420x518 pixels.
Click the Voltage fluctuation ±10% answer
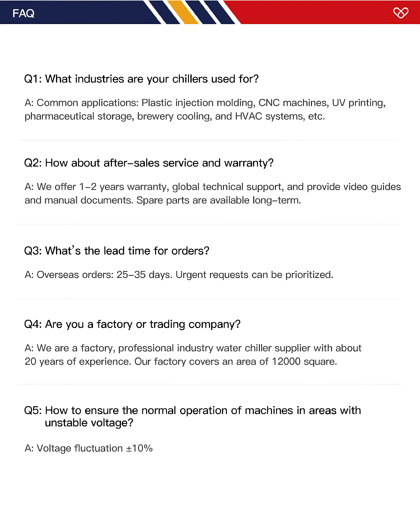[x=89, y=448]
